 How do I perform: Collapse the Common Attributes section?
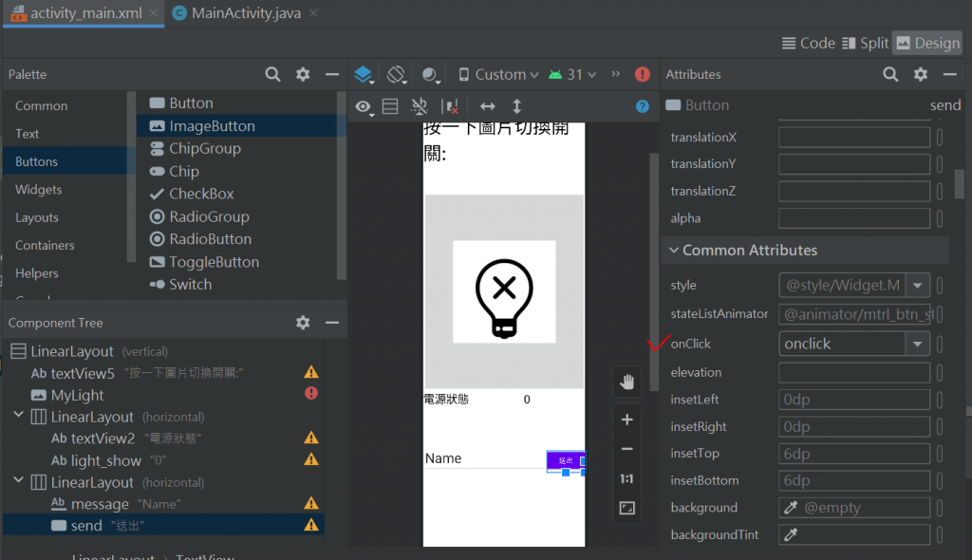click(x=674, y=250)
